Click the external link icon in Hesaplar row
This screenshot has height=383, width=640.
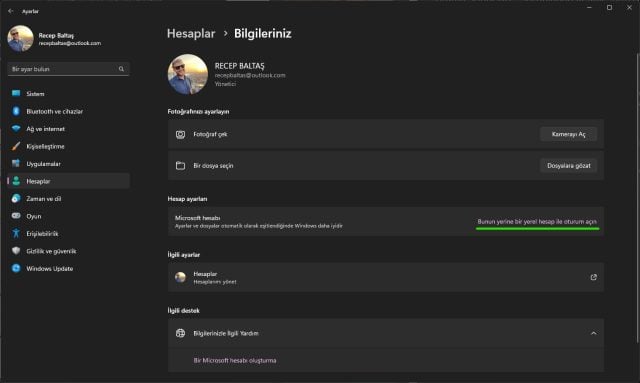pos(593,277)
